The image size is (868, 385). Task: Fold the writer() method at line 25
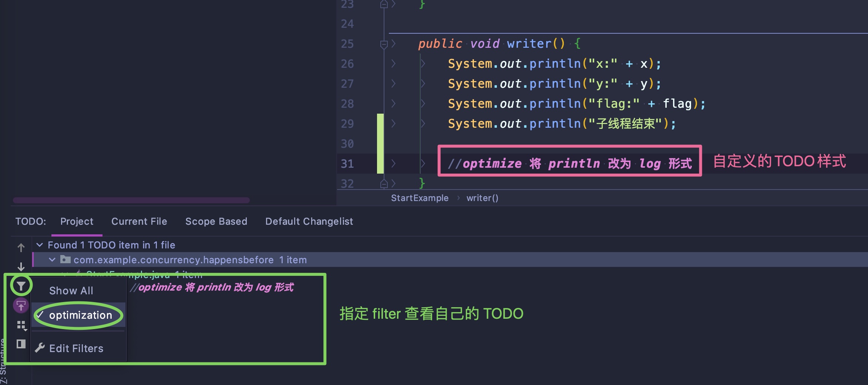point(384,44)
